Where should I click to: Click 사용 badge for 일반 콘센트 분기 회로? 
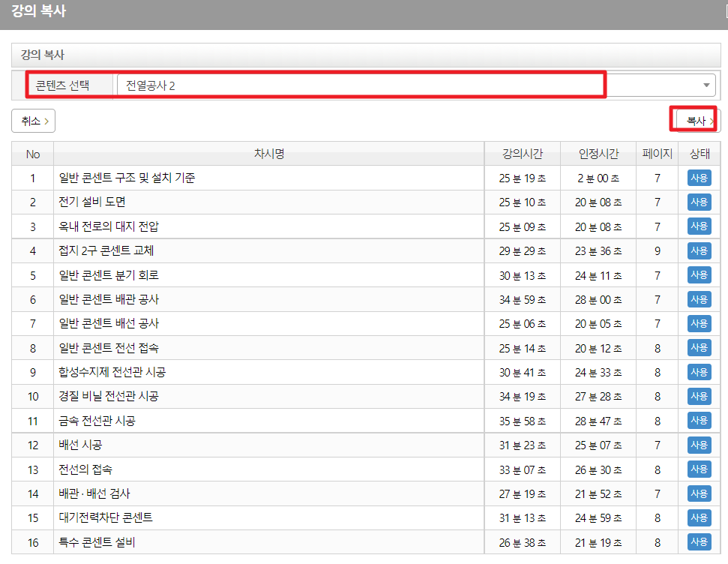click(699, 275)
